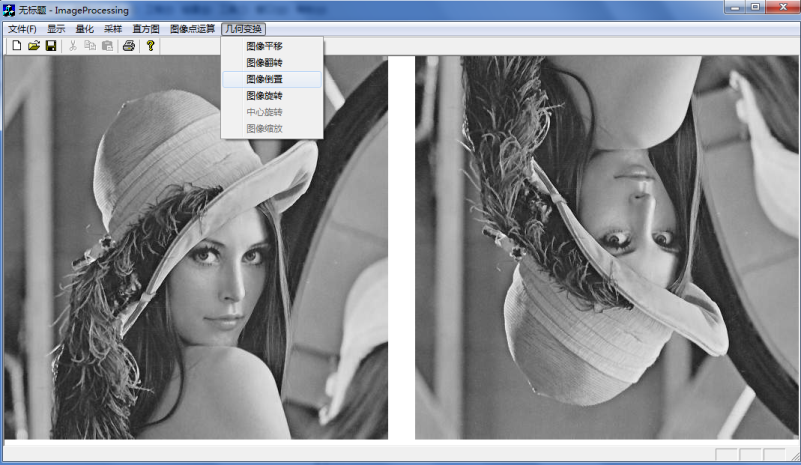Screen dimensions: 801x465
Task: Choose the highlighted 图像倒置 entry
Action: tap(272, 79)
